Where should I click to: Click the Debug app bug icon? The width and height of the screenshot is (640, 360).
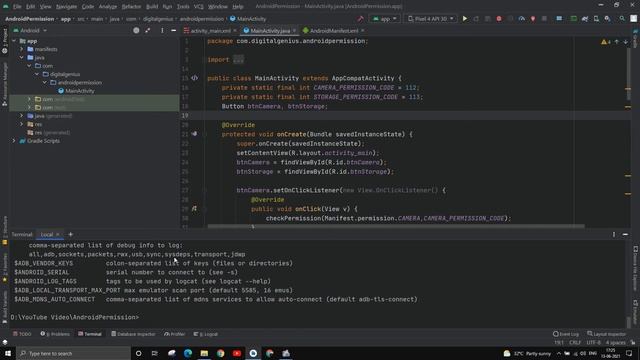499,19
